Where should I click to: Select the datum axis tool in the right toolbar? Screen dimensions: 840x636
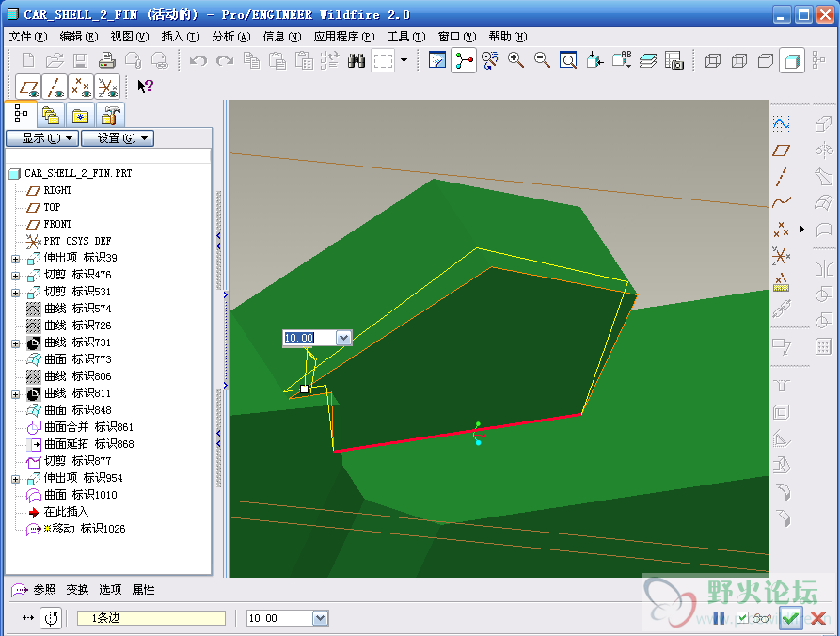(x=781, y=176)
